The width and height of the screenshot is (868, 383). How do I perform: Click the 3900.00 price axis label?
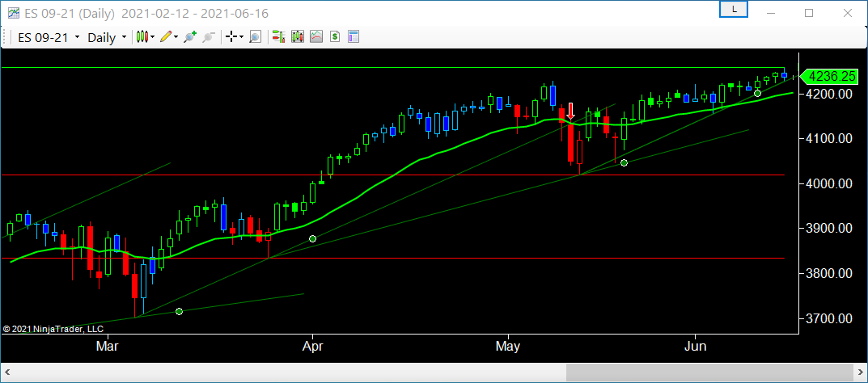[828, 229]
